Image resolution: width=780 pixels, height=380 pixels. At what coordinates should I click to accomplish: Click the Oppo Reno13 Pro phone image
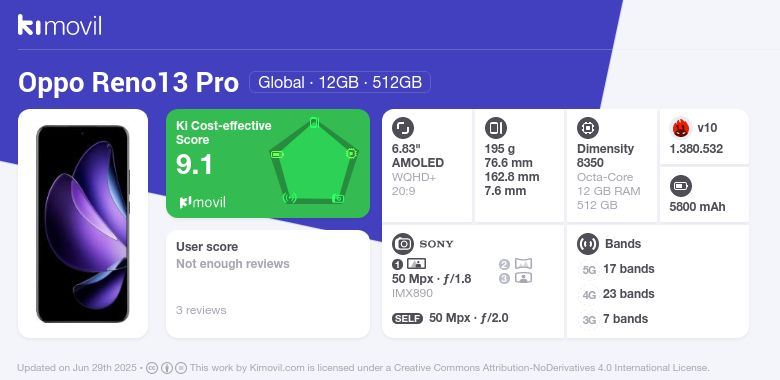click(83, 224)
